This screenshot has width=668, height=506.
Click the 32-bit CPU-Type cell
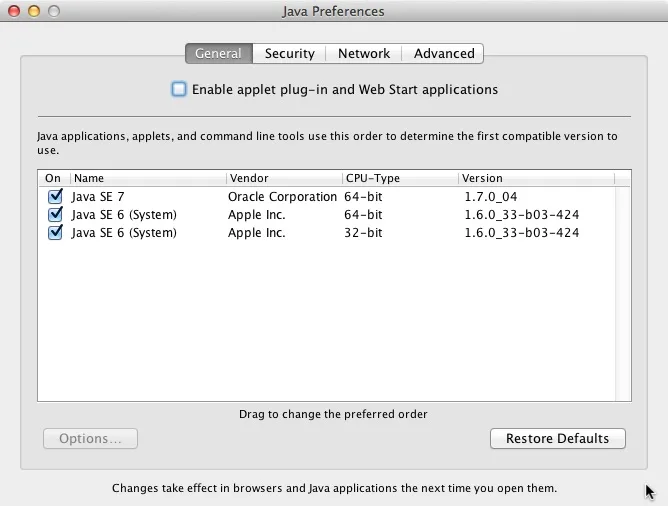pos(363,233)
